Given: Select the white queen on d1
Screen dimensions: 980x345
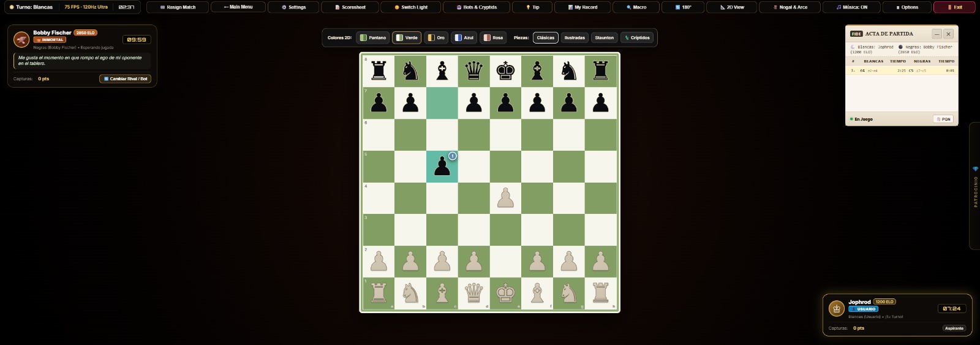Looking at the screenshot, I should [x=473, y=294].
